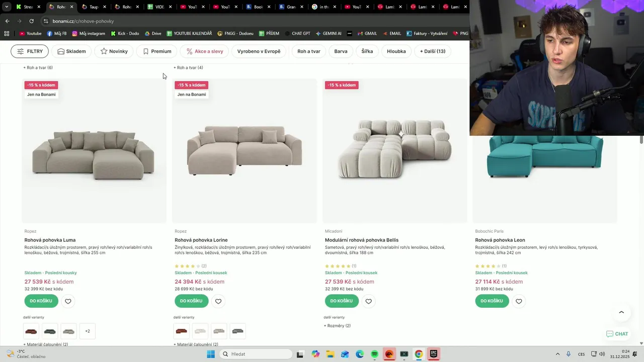
Task: Open the FILTRY filters button
Action: pyautogui.click(x=30, y=51)
